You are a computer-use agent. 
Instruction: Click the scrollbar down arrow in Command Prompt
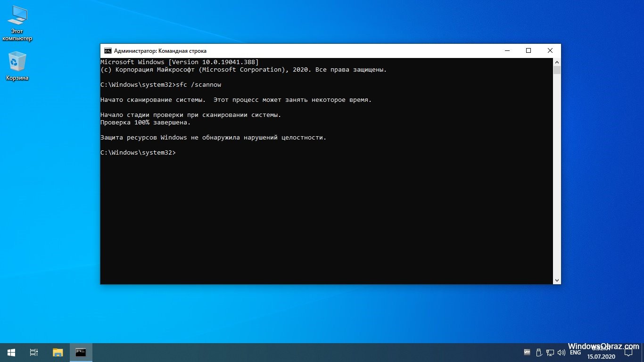pos(557,280)
